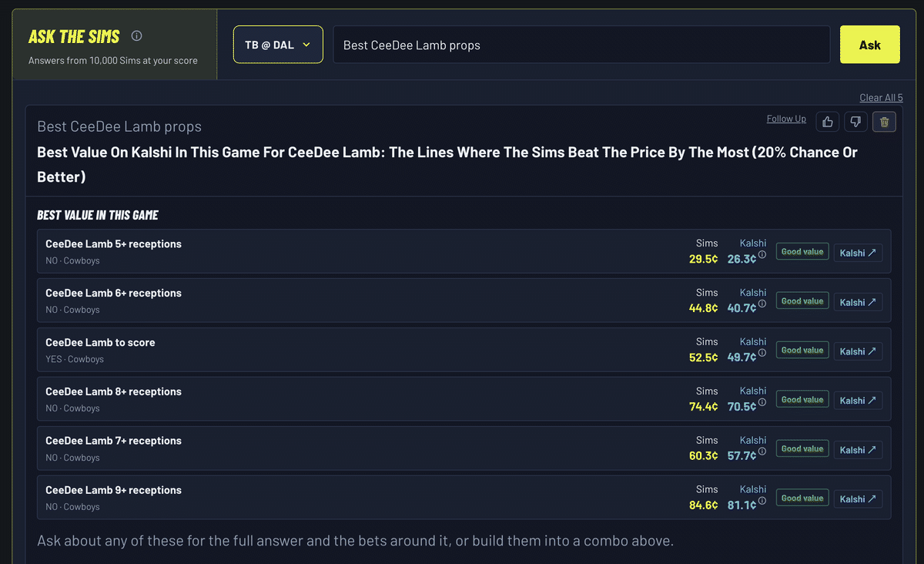This screenshot has height=564, width=924.
Task: Open Kalshi link for 5+ receptions
Action: pyautogui.click(x=858, y=253)
